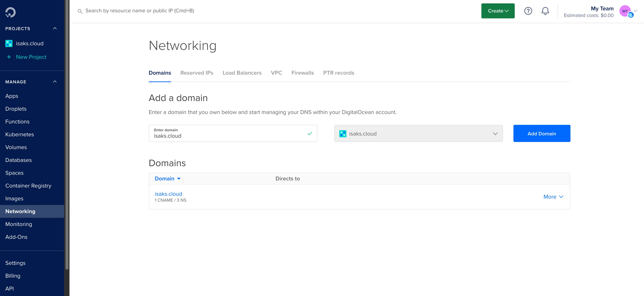The width and height of the screenshot is (644, 296).
Task: Open Images in the sidebar
Action: [14, 199]
